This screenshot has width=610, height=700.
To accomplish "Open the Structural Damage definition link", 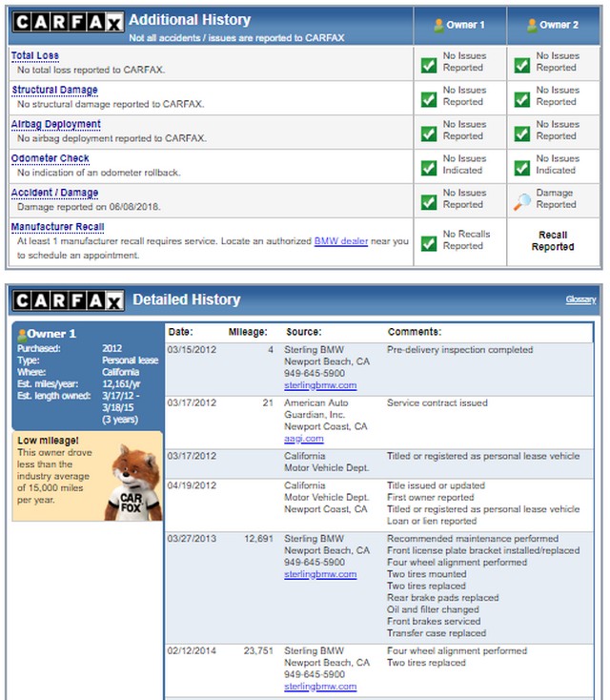I will coord(54,90).
